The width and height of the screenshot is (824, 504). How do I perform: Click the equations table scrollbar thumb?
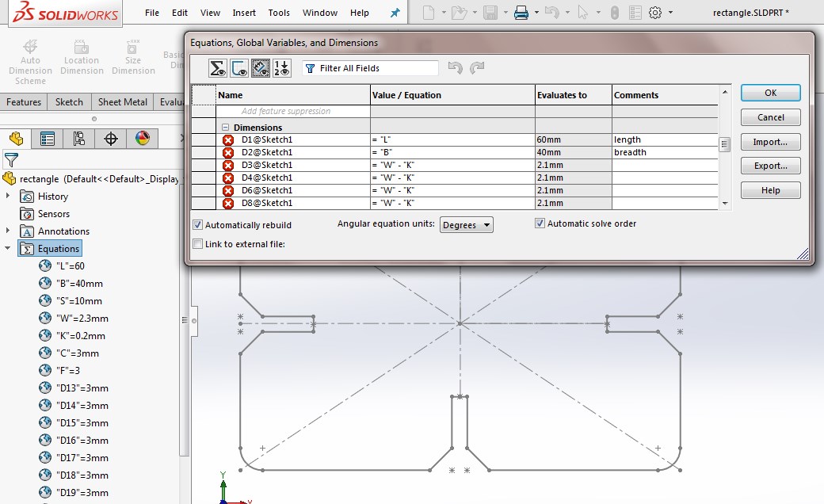725,144
